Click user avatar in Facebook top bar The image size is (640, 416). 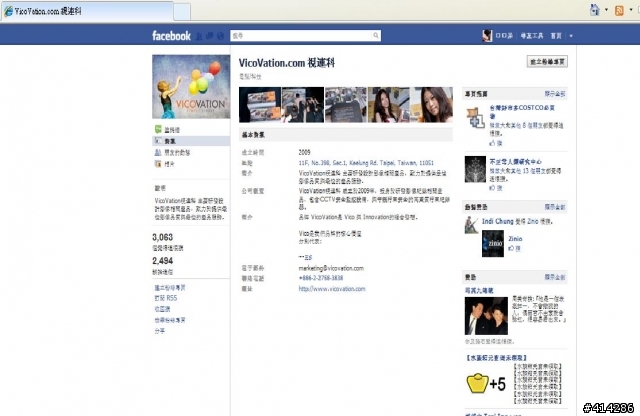[487, 36]
